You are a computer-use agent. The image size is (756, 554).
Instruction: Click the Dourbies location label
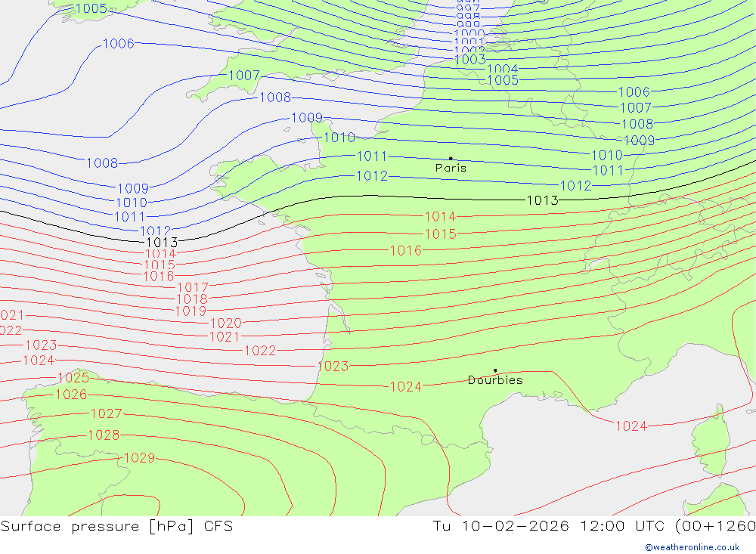(495, 380)
